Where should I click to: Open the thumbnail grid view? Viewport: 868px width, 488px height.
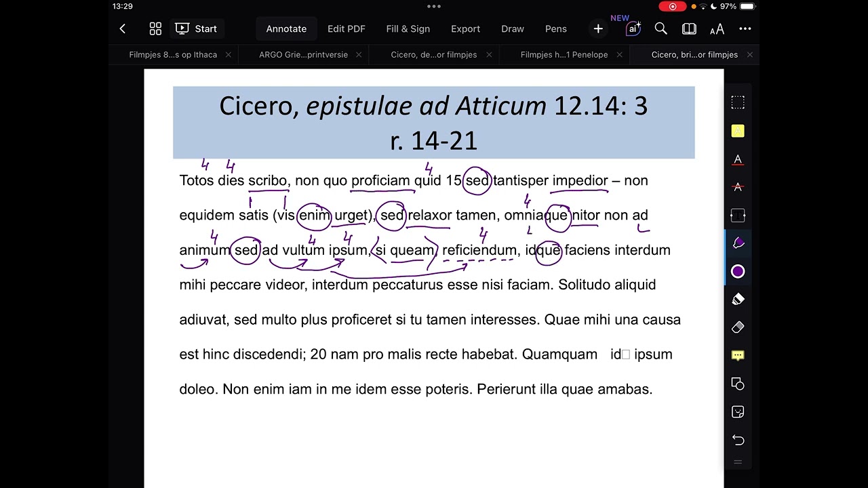pos(155,28)
